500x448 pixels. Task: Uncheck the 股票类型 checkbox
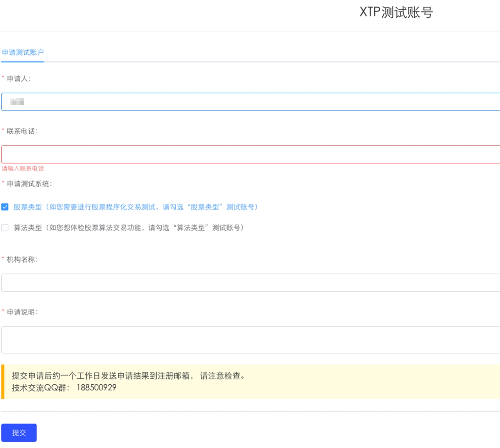click(5, 207)
